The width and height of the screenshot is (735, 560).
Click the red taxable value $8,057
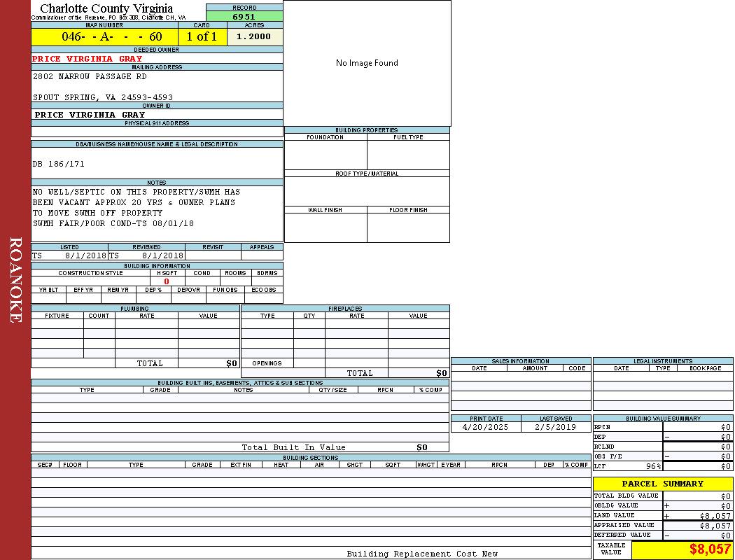pyautogui.click(x=710, y=549)
